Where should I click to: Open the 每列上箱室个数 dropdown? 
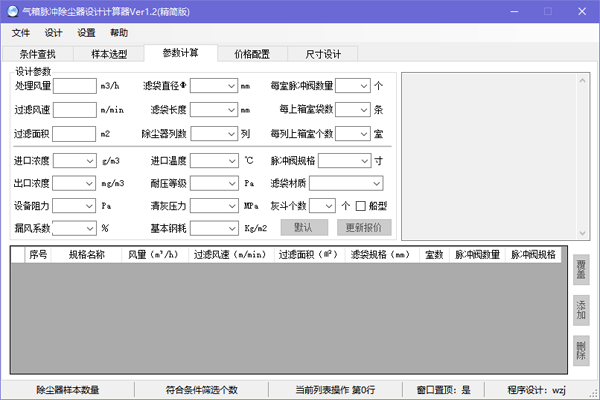(353, 134)
